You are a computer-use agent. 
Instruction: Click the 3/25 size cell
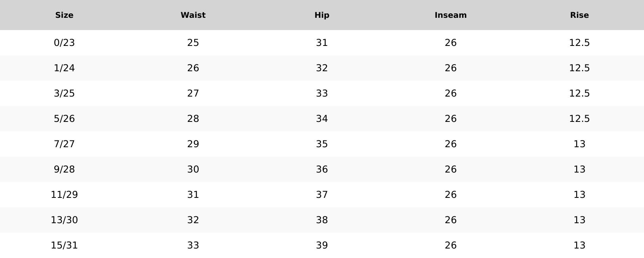click(x=64, y=93)
